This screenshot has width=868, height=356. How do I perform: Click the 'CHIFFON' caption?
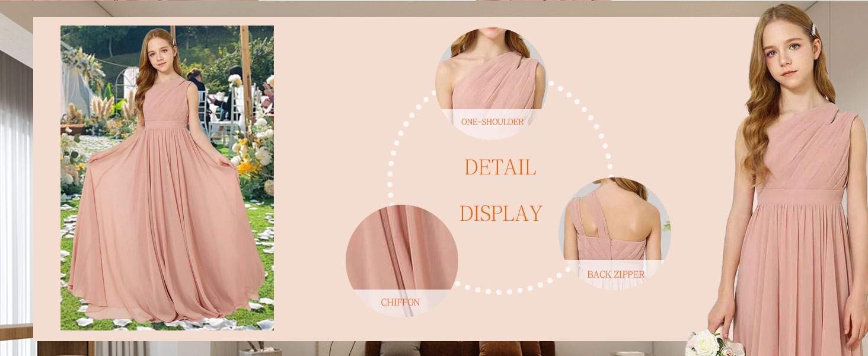click(x=400, y=303)
